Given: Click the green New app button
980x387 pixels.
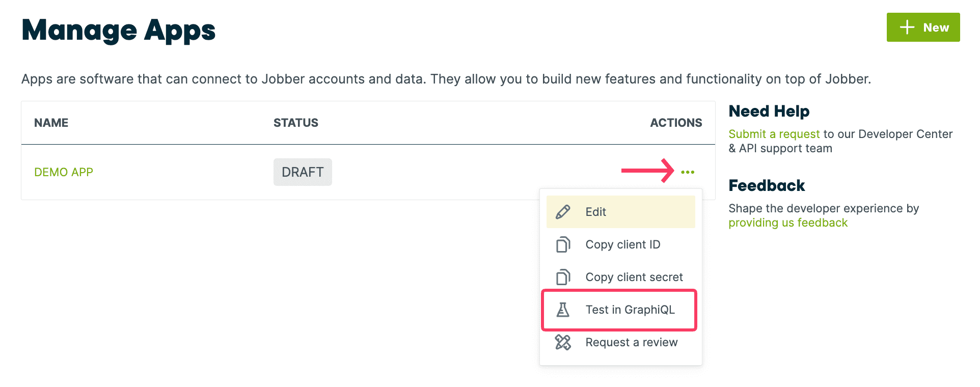Looking at the screenshot, I should tap(923, 27).
